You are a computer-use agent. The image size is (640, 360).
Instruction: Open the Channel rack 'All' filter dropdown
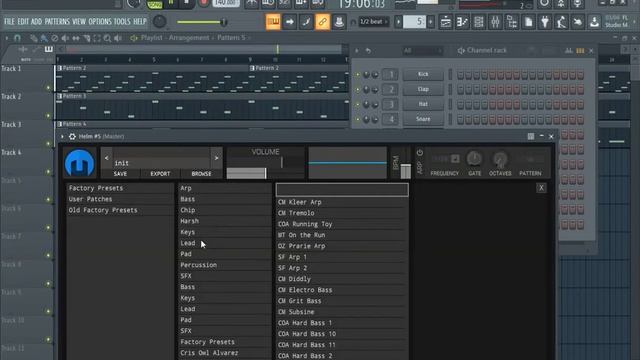click(422, 51)
